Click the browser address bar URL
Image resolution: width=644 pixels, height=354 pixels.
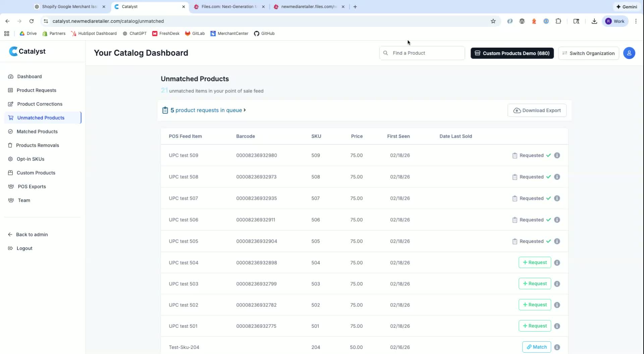point(108,21)
